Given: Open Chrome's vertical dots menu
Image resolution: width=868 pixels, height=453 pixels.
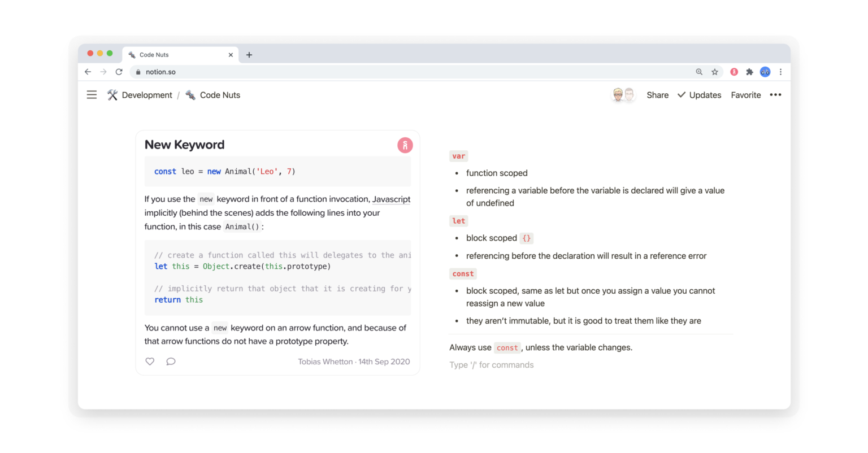Looking at the screenshot, I should pos(780,72).
